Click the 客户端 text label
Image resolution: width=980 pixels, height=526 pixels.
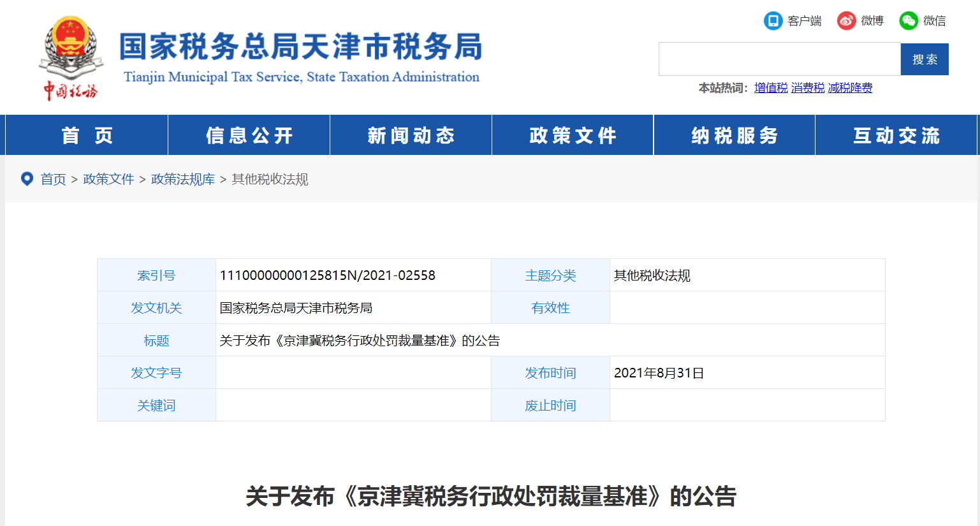[x=805, y=21]
